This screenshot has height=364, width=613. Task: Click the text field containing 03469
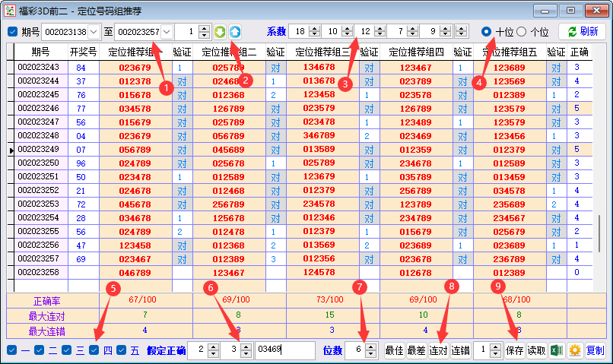coord(284,350)
